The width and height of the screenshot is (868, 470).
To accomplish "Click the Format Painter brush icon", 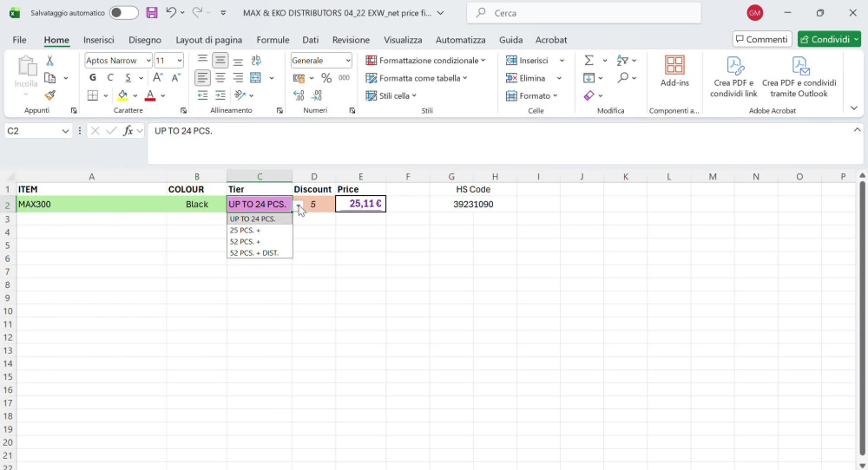I will click(x=49, y=95).
